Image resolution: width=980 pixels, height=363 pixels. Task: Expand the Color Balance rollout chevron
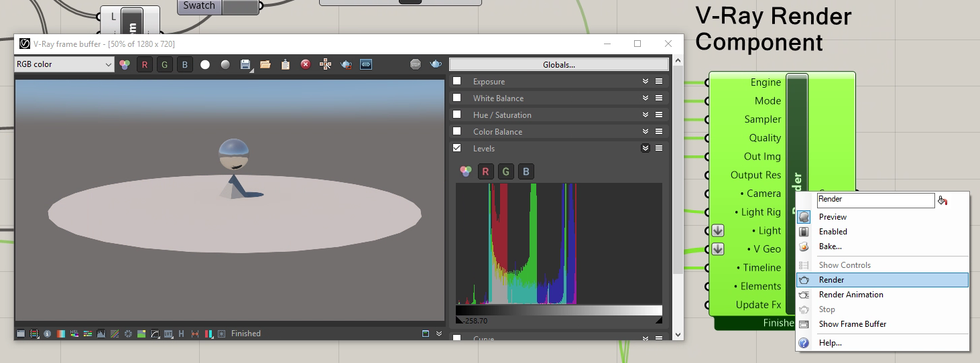[x=646, y=131]
